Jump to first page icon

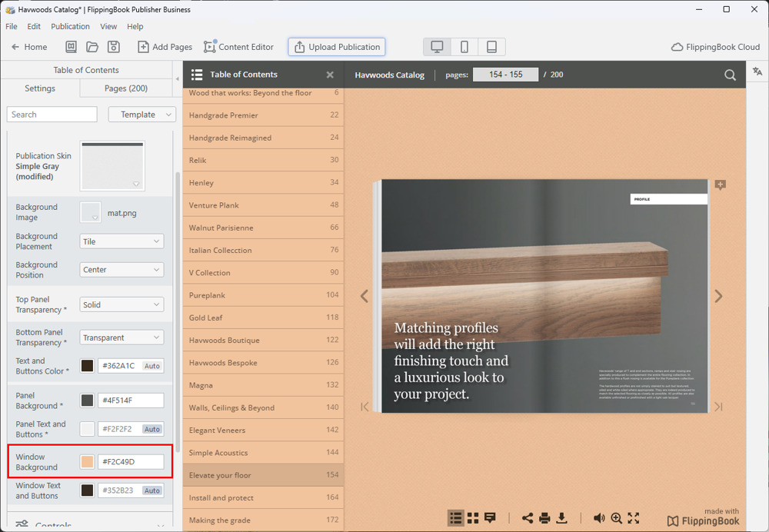(365, 407)
